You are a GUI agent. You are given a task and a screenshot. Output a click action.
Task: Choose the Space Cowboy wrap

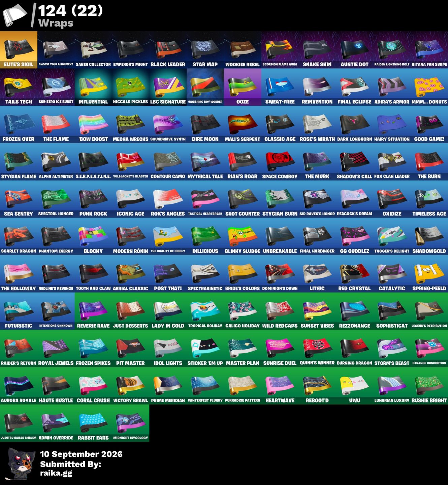coord(280,162)
